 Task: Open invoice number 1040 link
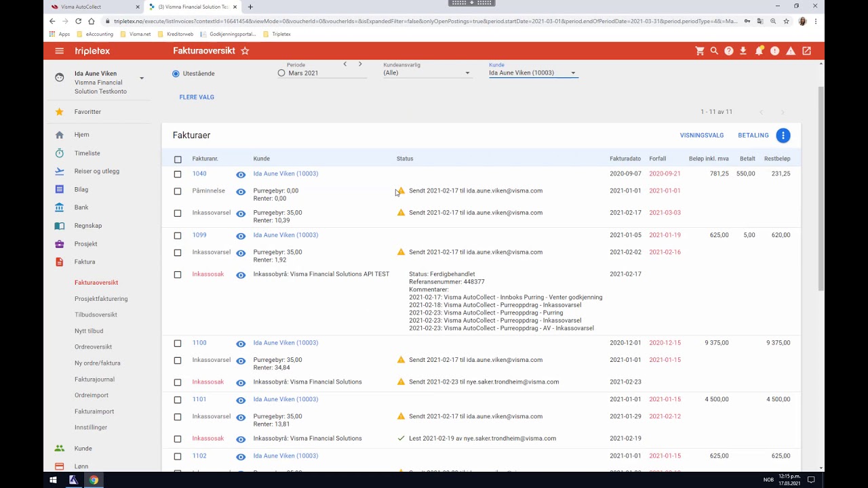(x=199, y=174)
